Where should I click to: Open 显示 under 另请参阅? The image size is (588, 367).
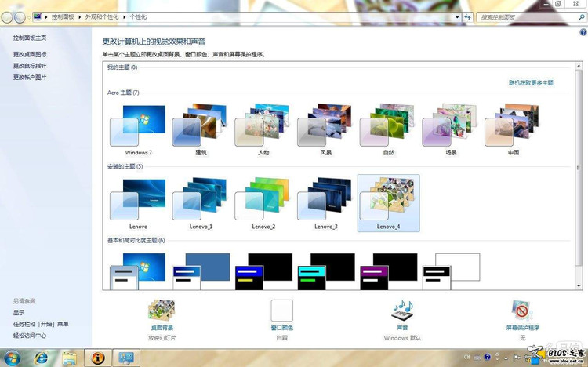(x=19, y=313)
